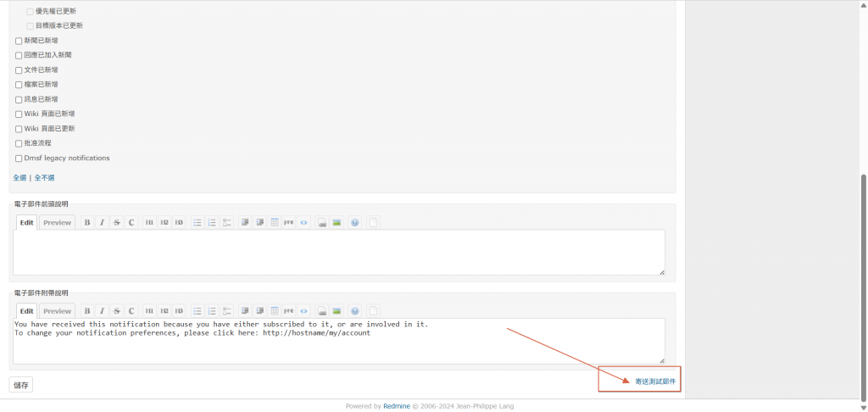Italic button in email footer toolbar
Image resolution: width=868 pixels, height=412 pixels.
pyautogui.click(x=102, y=311)
